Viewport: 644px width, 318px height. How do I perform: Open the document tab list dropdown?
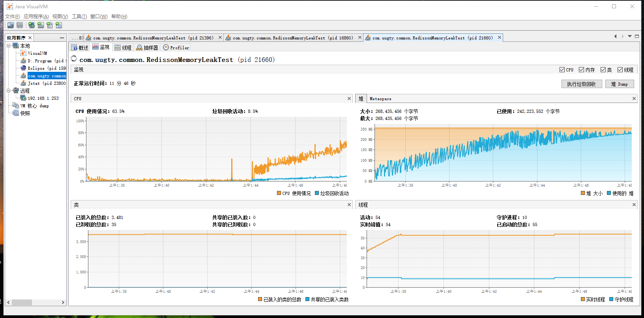(630, 36)
